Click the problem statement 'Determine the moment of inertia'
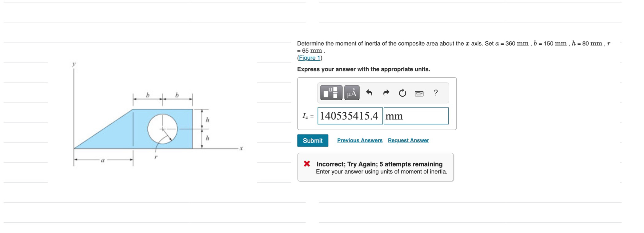The image size is (644, 233). tap(454, 47)
